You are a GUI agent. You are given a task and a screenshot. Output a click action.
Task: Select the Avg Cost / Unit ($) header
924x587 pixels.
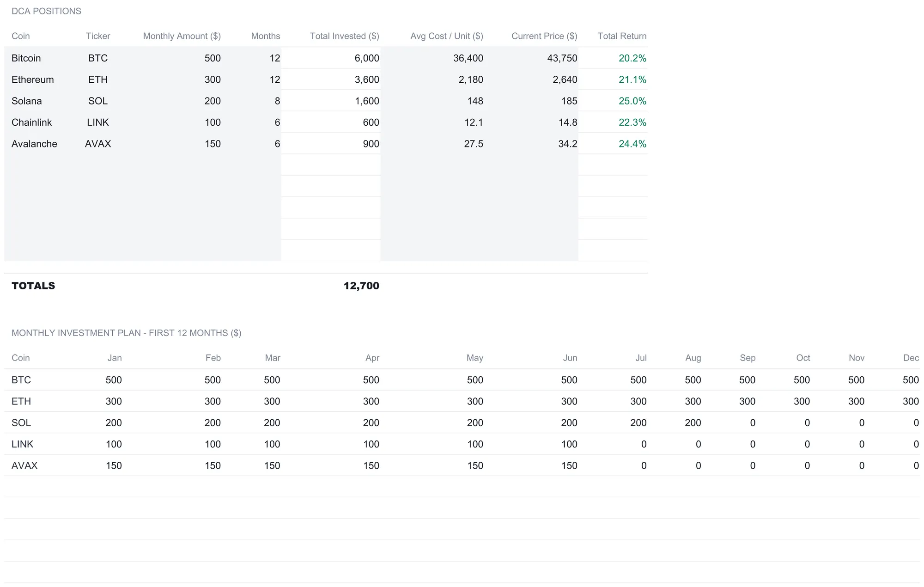click(x=447, y=36)
